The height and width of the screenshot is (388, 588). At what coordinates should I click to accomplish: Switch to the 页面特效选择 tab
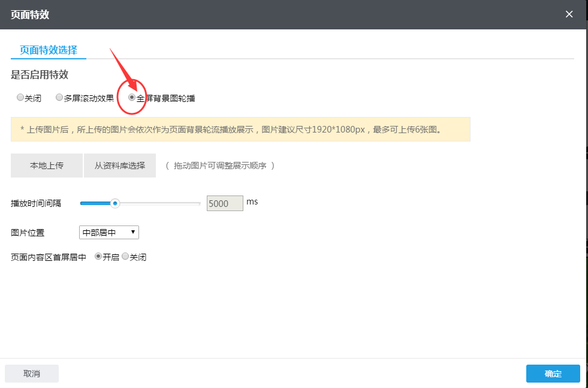[49, 50]
